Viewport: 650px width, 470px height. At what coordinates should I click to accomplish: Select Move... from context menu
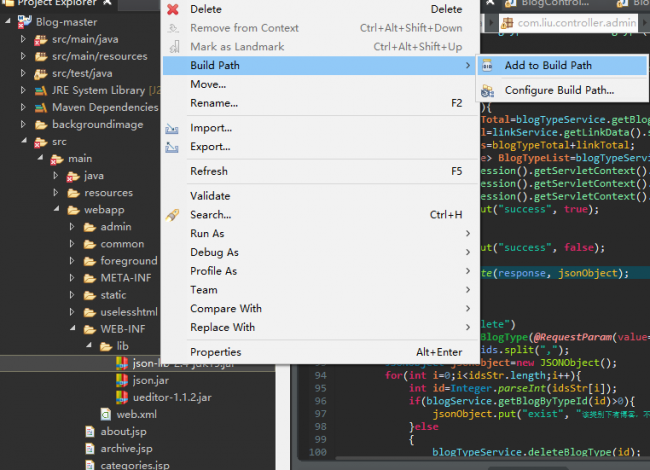(319, 85)
